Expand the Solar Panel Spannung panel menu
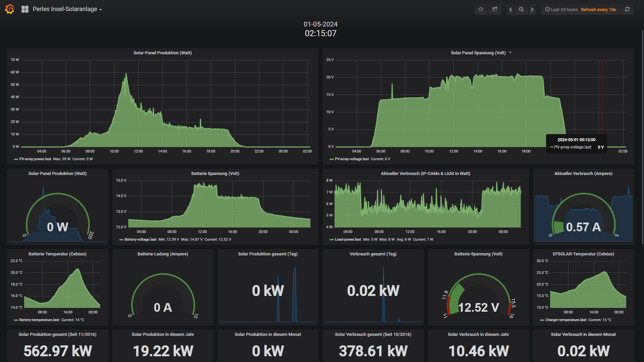This screenshot has height=362, width=644. click(510, 53)
